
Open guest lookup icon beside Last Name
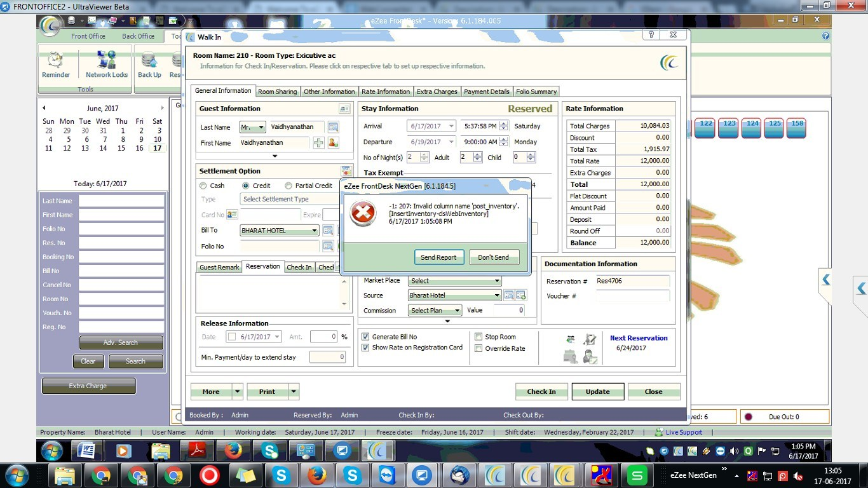pyautogui.click(x=333, y=127)
